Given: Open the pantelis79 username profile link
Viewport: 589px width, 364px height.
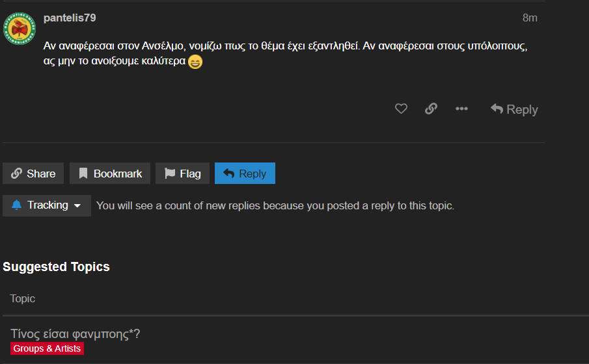Looking at the screenshot, I should [x=70, y=18].
